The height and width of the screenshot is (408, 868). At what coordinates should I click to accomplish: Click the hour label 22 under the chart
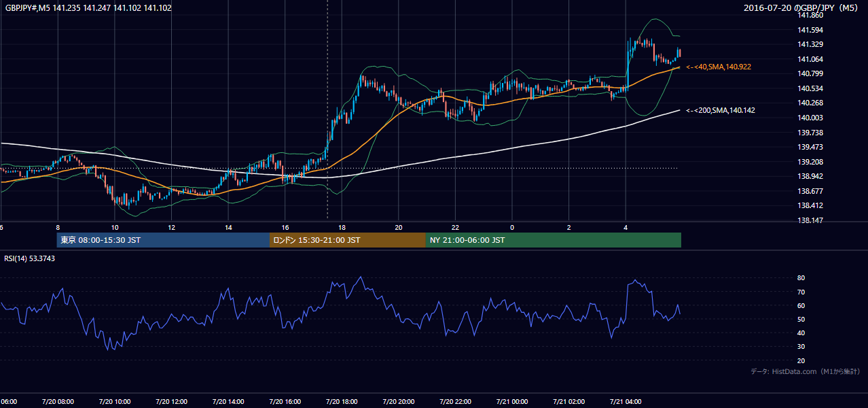pos(455,227)
